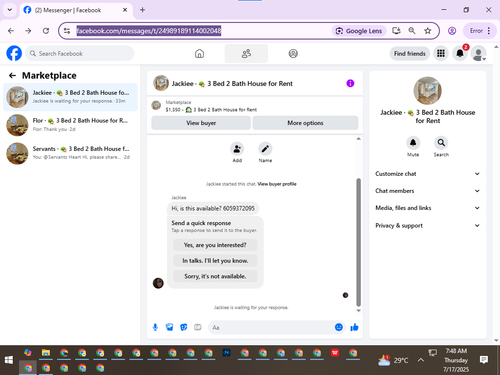This screenshot has width=500, height=375.
Task: Open the browser tab search dropdown
Action: click(x=10, y=10)
